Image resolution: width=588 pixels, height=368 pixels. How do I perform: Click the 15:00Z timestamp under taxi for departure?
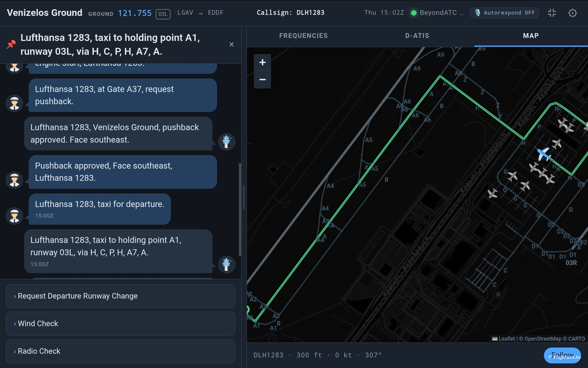pos(44,216)
